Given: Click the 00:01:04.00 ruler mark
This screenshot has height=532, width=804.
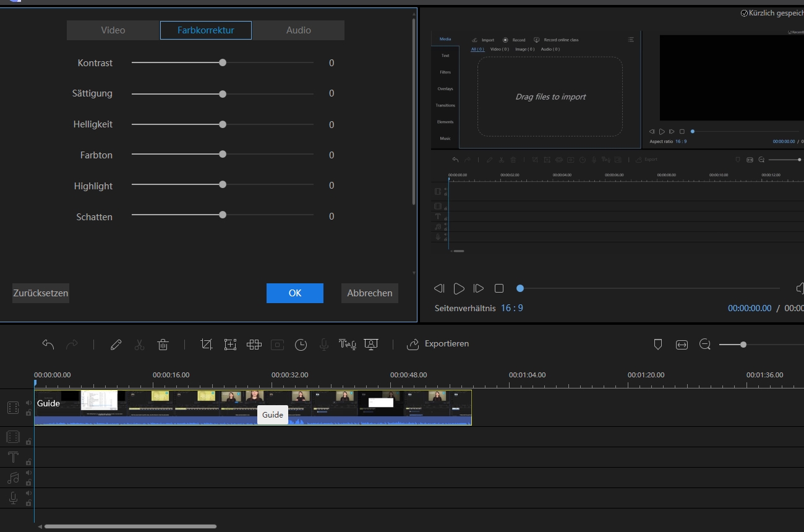Looking at the screenshot, I should coord(528,375).
